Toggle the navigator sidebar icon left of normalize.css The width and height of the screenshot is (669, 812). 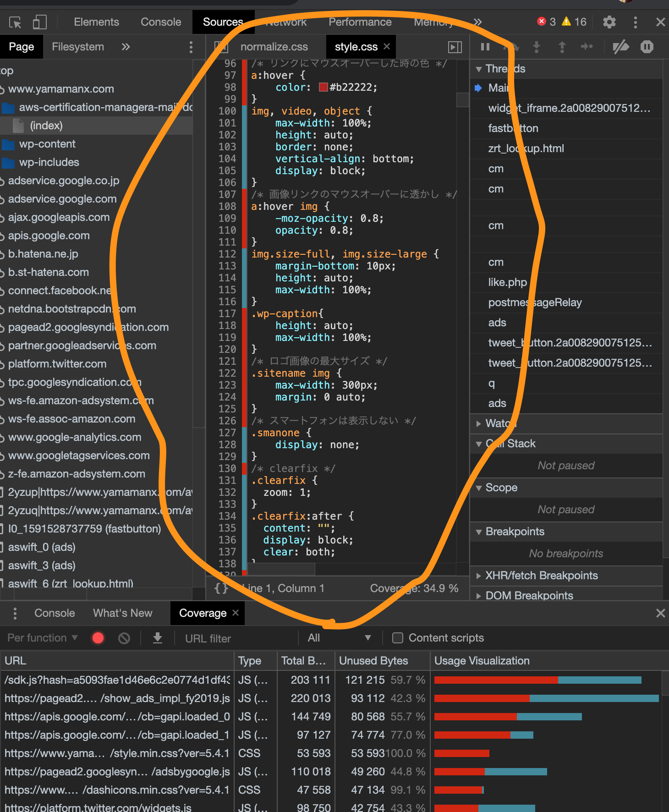(x=221, y=47)
